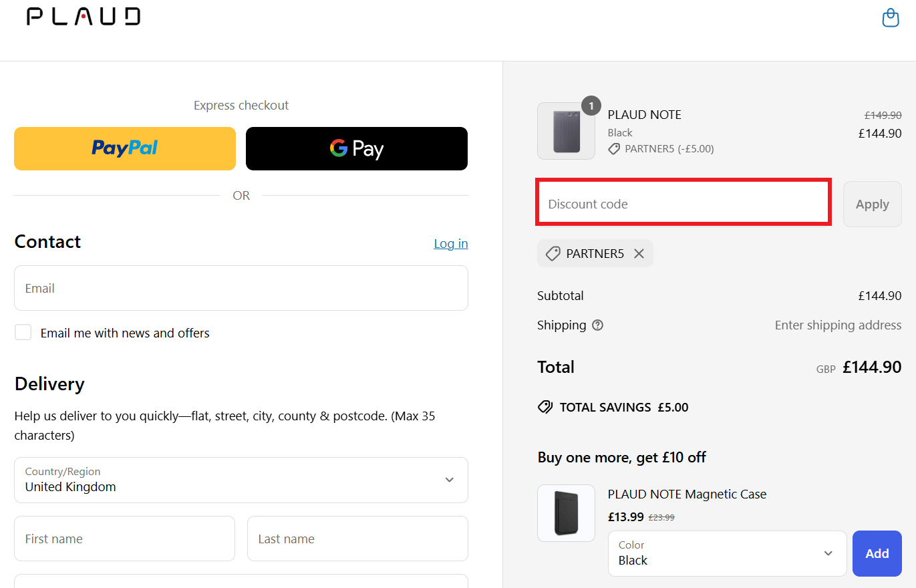Image resolution: width=916 pixels, height=588 pixels.
Task: Focus the Discount code field
Action: (x=683, y=202)
